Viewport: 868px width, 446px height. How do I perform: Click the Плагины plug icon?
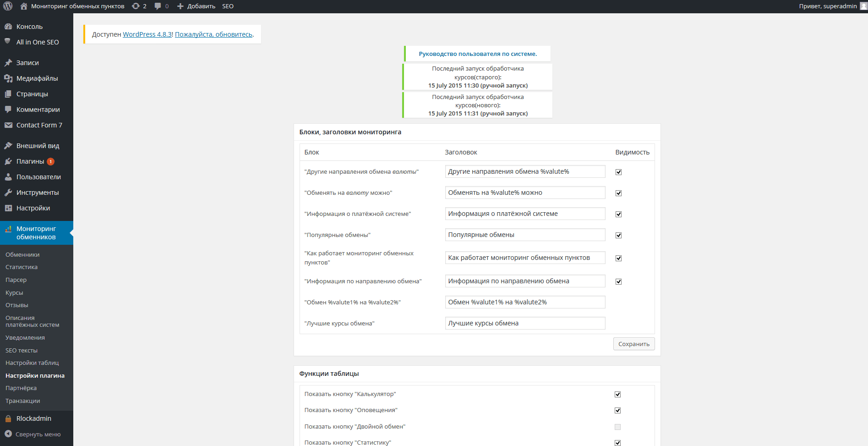pyautogui.click(x=8, y=161)
